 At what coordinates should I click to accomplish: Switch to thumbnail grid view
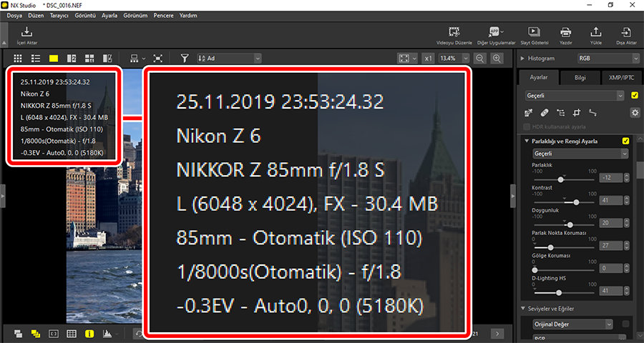click(x=18, y=59)
